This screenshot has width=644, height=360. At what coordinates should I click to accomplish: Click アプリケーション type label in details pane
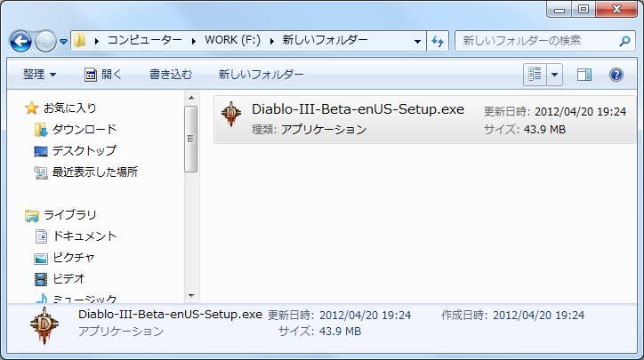point(121,331)
